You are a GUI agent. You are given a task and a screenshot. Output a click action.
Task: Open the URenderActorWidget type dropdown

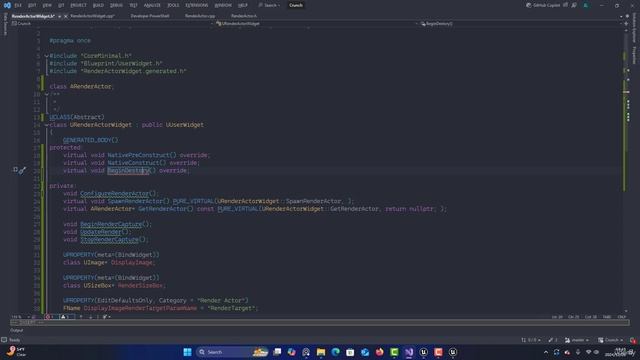coord(316,24)
